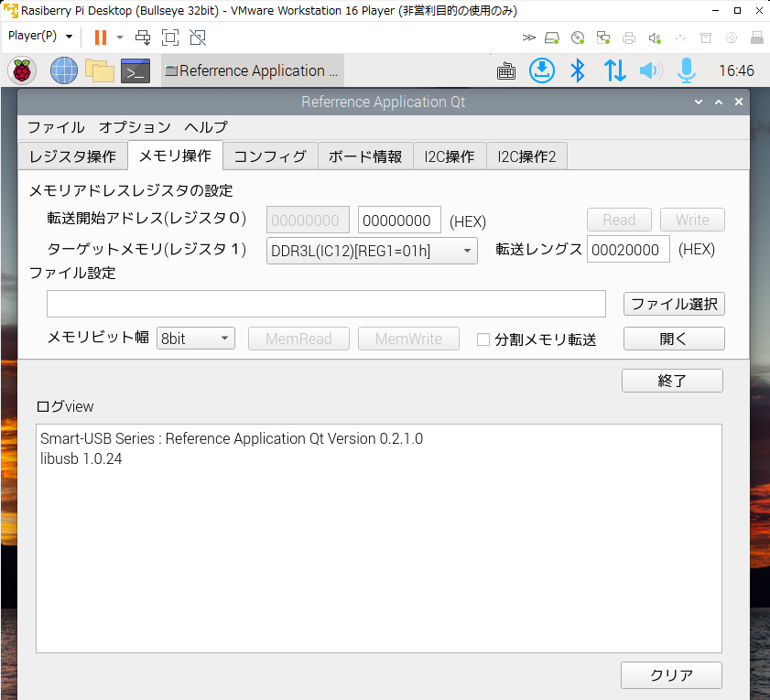Launch the Terminal from the panel
This screenshot has height=700, width=770.
pos(135,70)
